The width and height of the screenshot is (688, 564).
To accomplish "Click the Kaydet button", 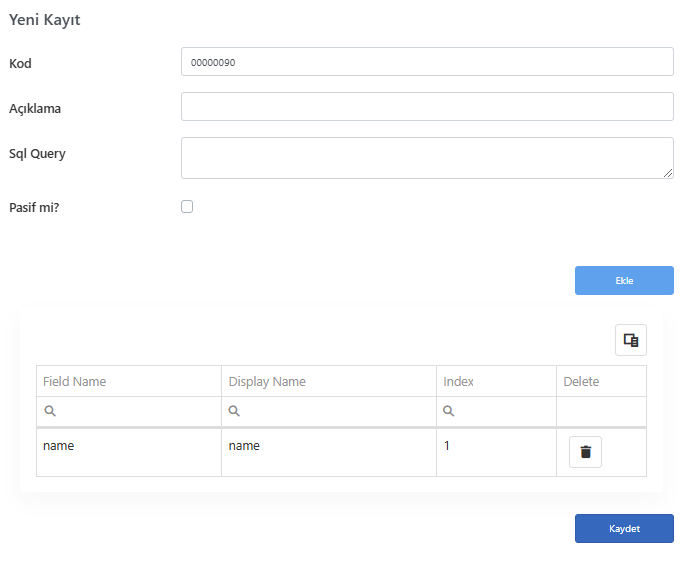I will point(624,528).
